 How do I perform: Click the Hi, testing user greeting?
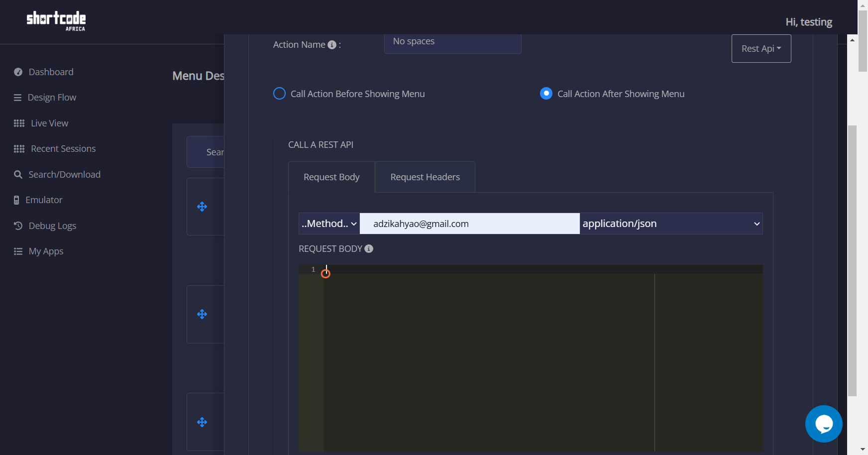(x=809, y=22)
